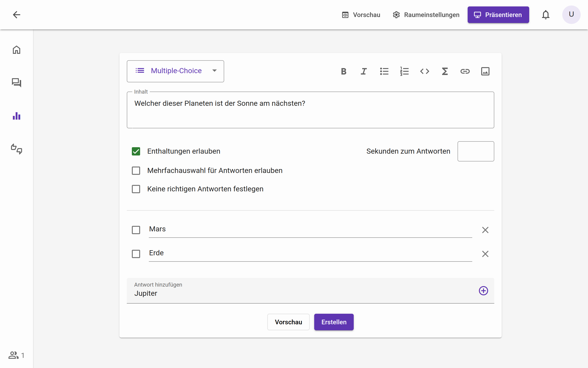The image size is (588, 368).
Task: Insert a numbered list
Action: coord(404,71)
